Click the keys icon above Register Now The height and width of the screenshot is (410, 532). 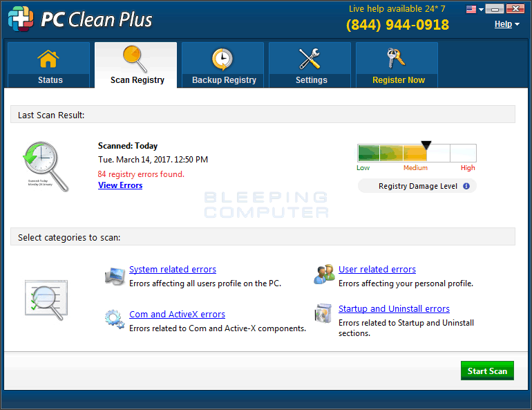click(x=396, y=58)
